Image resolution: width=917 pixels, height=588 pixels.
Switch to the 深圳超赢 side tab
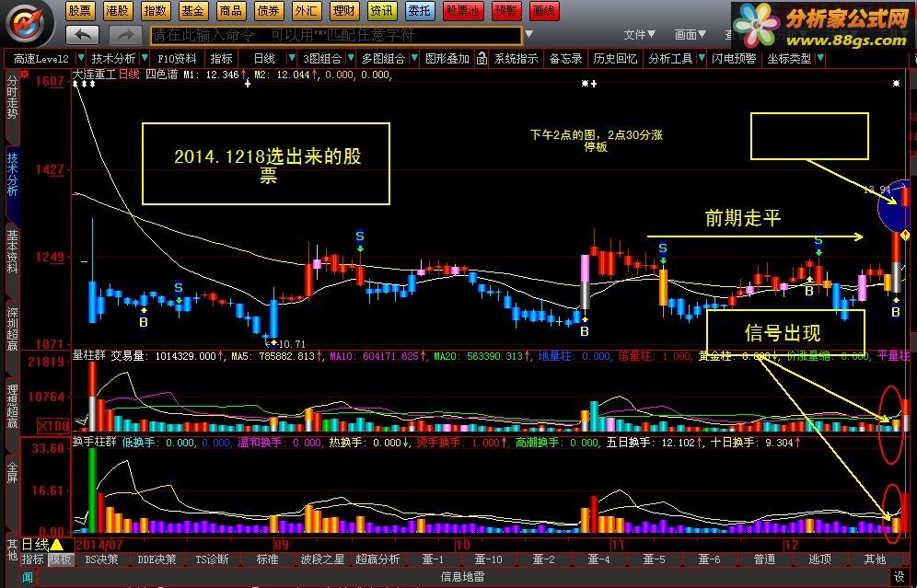[12, 329]
